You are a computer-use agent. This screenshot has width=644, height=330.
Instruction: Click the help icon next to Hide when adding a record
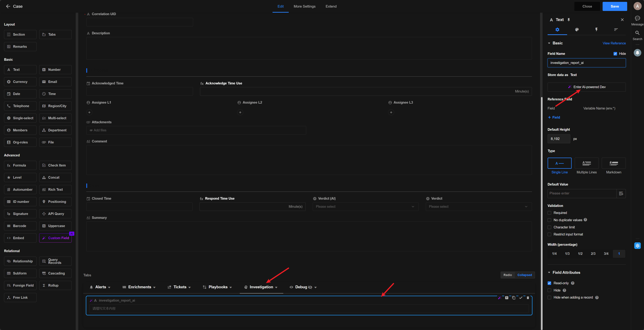[597, 298]
